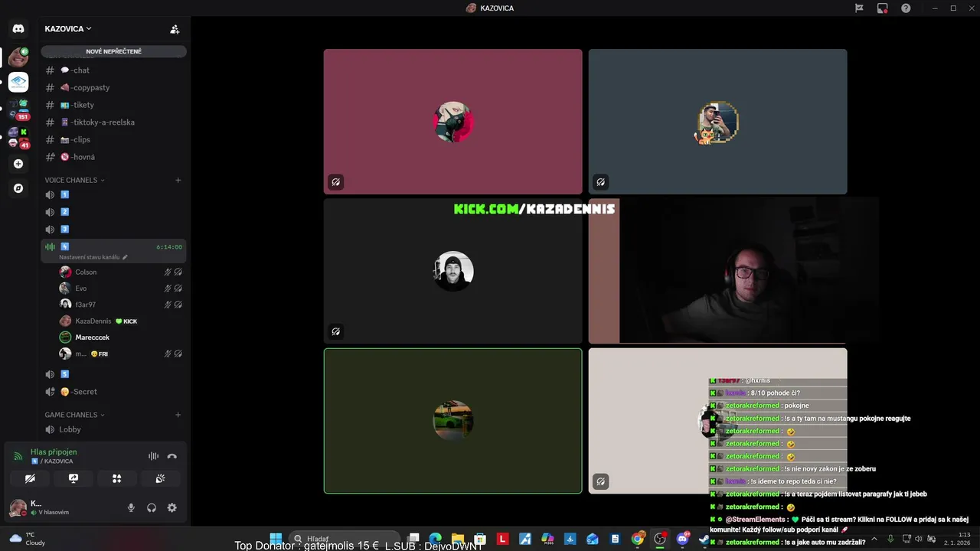
Task: Join voice channel 1
Action: click(113, 195)
